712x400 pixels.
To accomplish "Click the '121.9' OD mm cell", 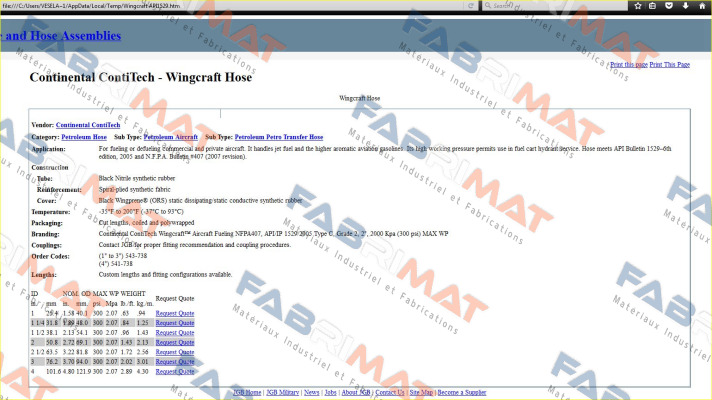I will [x=83, y=371].
